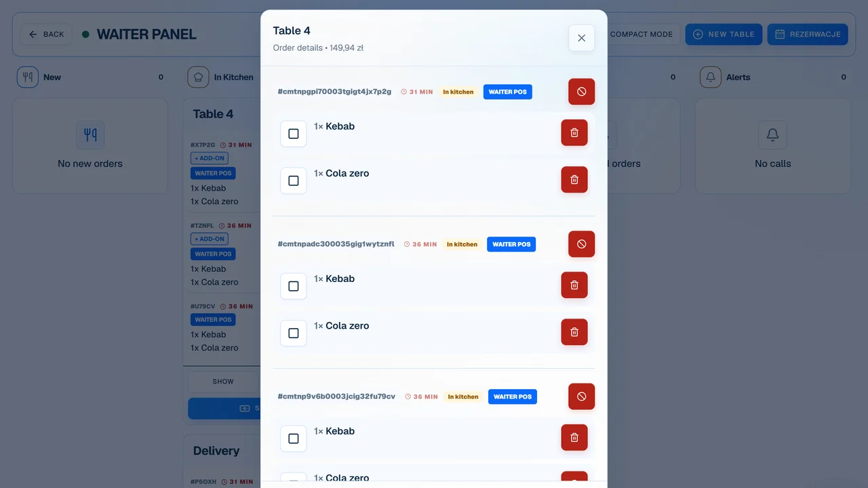Image resolution: width=868 pixels, height=488 pixels.
Task: Click the No new orders message
Action: (x=90, y=163)
